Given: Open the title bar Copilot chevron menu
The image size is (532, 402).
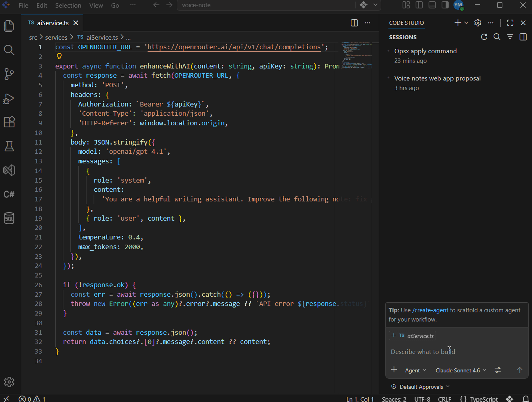Looking at the screenshot, I should coord(375,5).
